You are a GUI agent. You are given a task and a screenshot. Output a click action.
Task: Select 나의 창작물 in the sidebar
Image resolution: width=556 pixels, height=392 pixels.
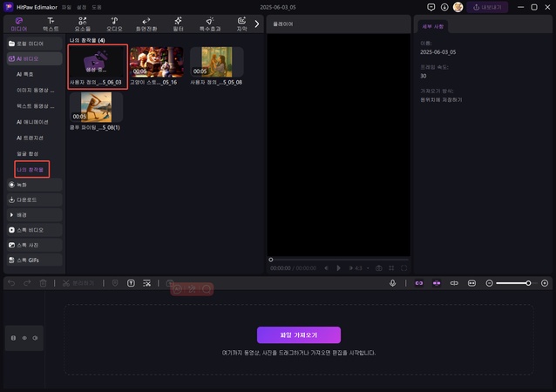point(31,169)
